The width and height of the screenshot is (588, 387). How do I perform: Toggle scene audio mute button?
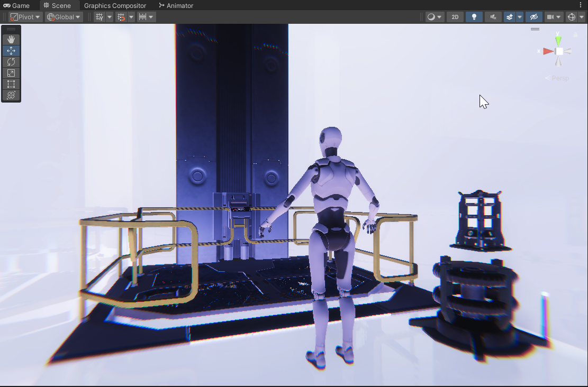tap(493, 17)
